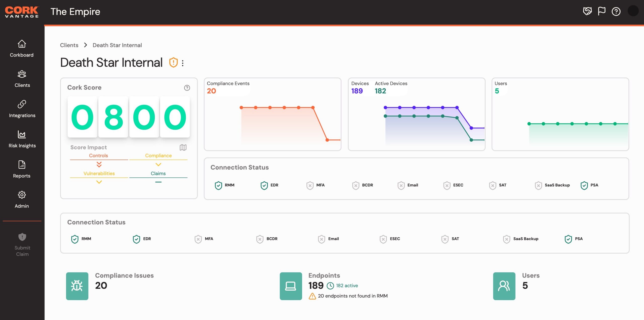Click the orange warning shield beside title
Viewport: 644px width, 320px height.
point(173,63)
